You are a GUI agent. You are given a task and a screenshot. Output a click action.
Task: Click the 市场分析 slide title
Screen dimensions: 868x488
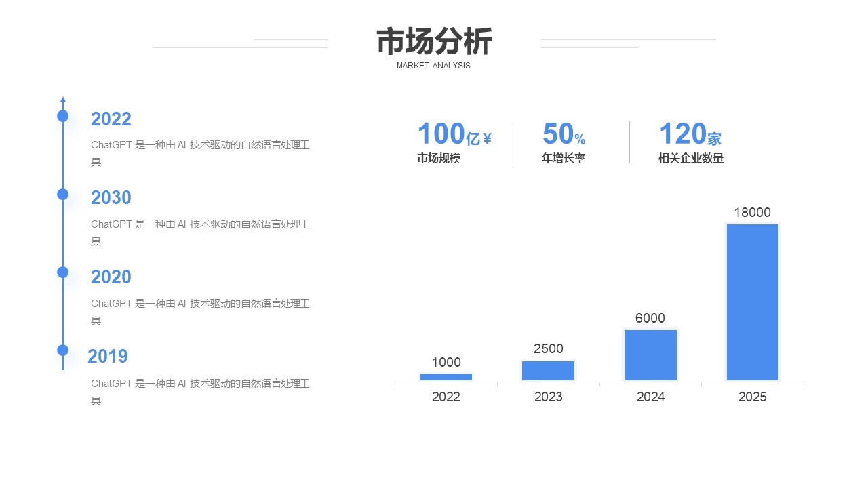tap(434, 42)
